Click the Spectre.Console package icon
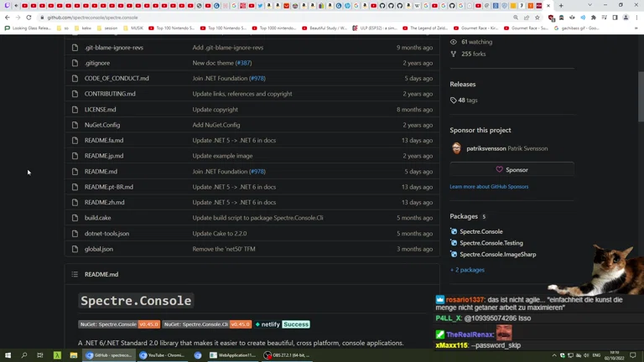 [x=454, y=231]
